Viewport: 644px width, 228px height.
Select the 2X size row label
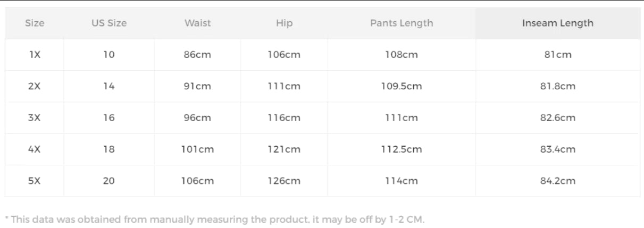pyautogui.click(x=35, y=86)
